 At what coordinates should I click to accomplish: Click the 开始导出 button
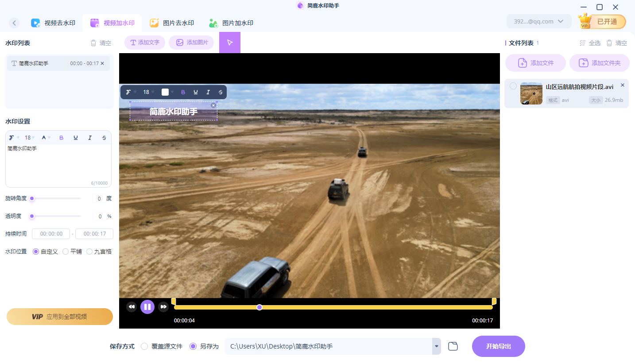[x=498, y=346]
